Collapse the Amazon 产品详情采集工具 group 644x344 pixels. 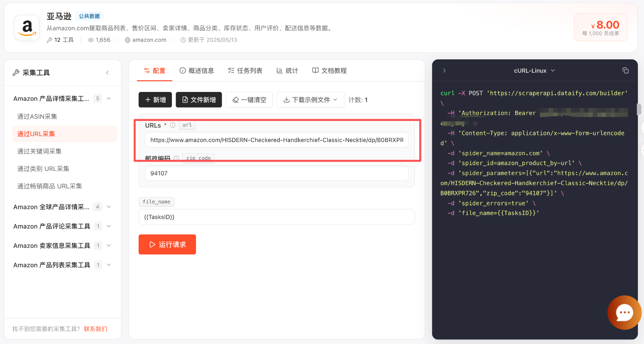pyautogui.click(x=109, y=99)
